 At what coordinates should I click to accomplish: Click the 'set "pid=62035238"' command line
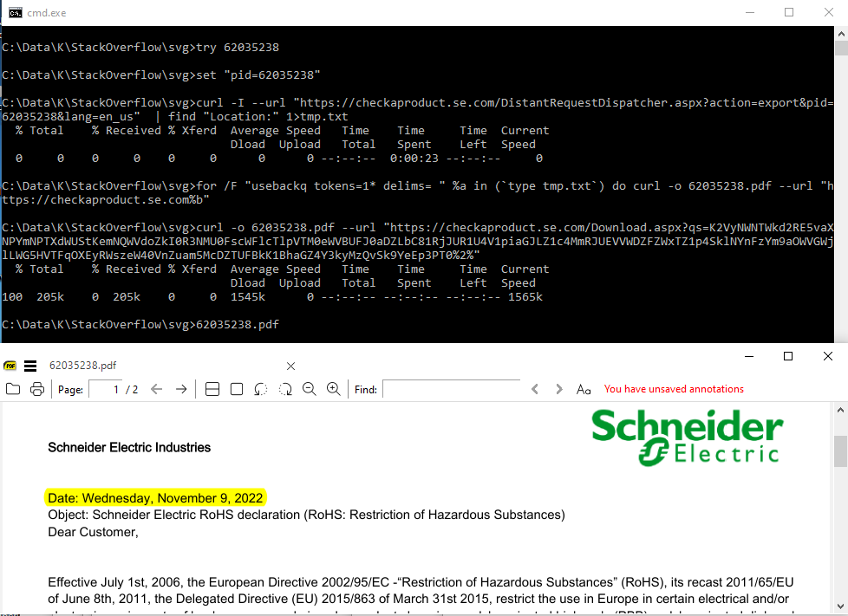pyautogui.click(x=161, y=75)
